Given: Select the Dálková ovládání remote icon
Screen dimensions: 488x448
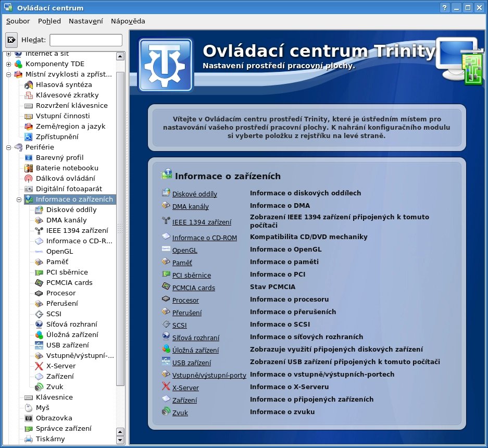Looking at the screenshot, I should (x=29, y=179).
